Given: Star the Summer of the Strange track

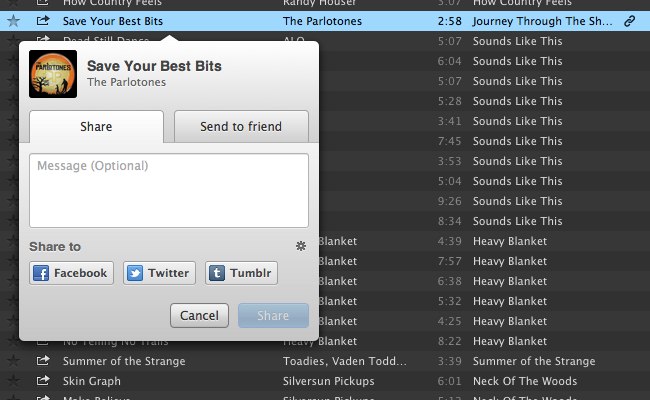Looking at the screenshot, I should [x=13, y=361].
